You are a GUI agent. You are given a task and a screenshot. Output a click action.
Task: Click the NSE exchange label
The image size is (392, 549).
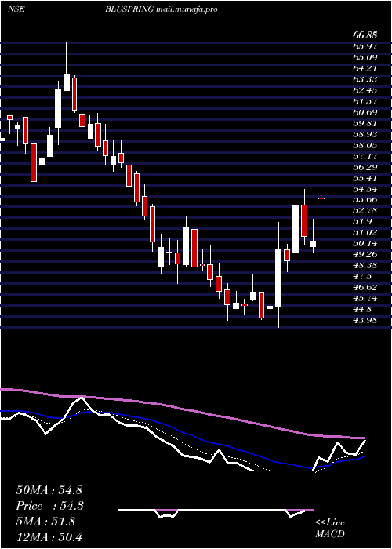(16, 9)
